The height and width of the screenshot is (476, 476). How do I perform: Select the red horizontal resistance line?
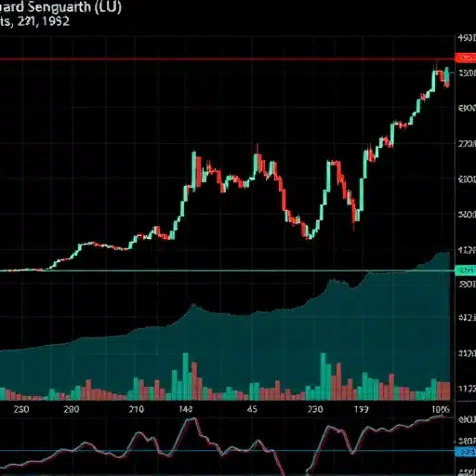(x=228, y=59)
